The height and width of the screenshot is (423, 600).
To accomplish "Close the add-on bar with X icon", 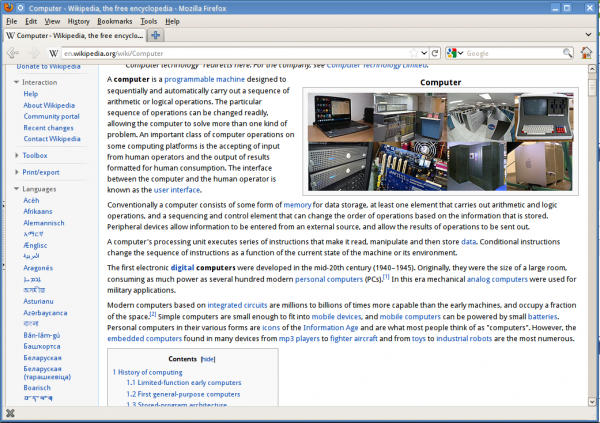I will 10,413.
